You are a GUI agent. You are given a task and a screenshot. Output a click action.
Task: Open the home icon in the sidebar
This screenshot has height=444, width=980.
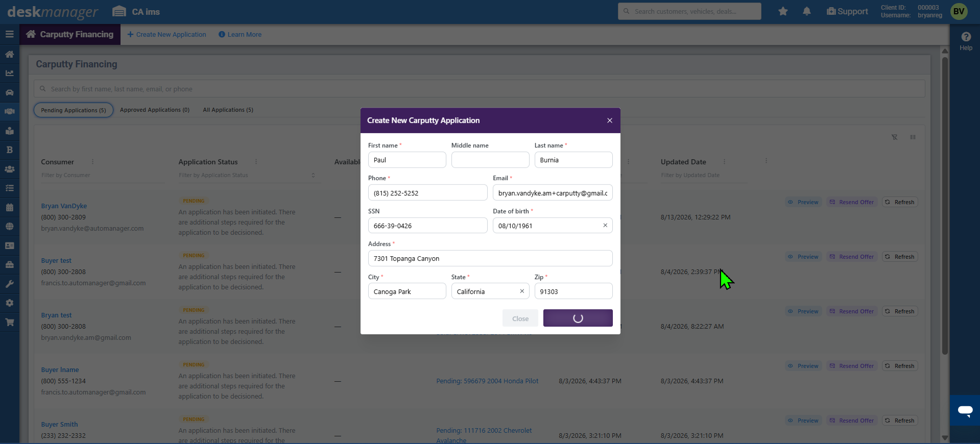[9, 54]
